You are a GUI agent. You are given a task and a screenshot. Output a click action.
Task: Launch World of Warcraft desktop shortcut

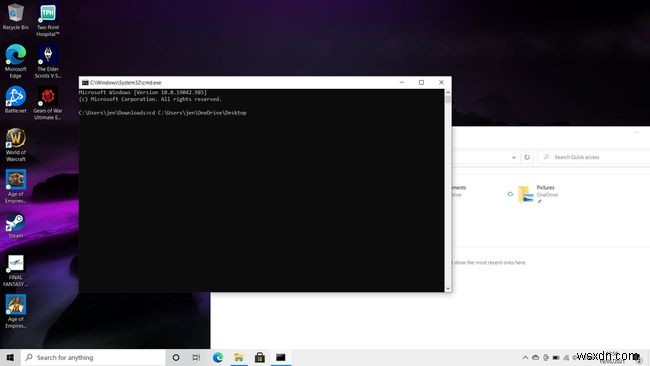[x=15, y=145]
